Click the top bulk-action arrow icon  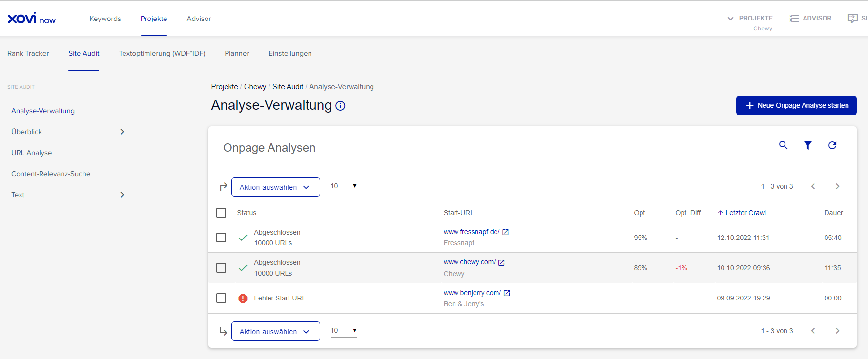223,187
